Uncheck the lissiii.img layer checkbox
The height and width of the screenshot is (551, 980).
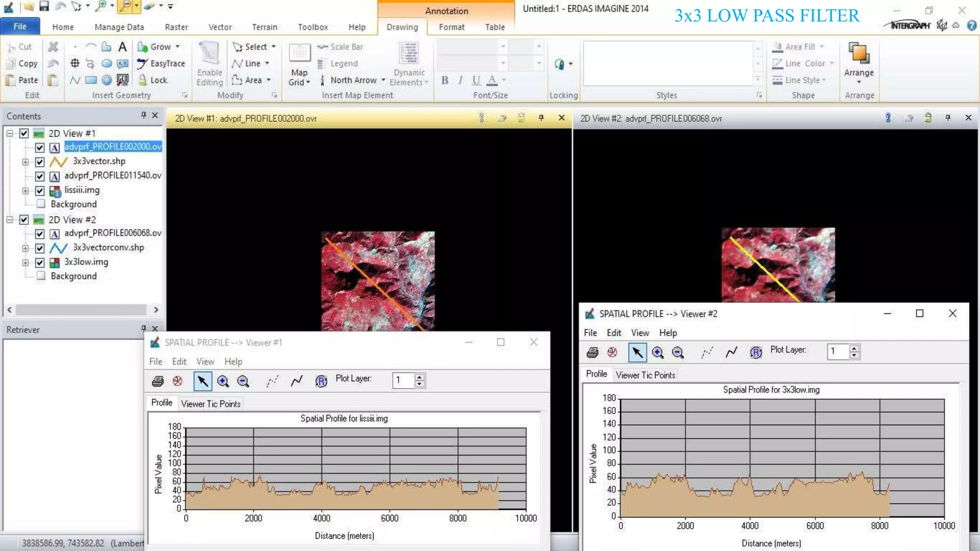click(40, 190)
